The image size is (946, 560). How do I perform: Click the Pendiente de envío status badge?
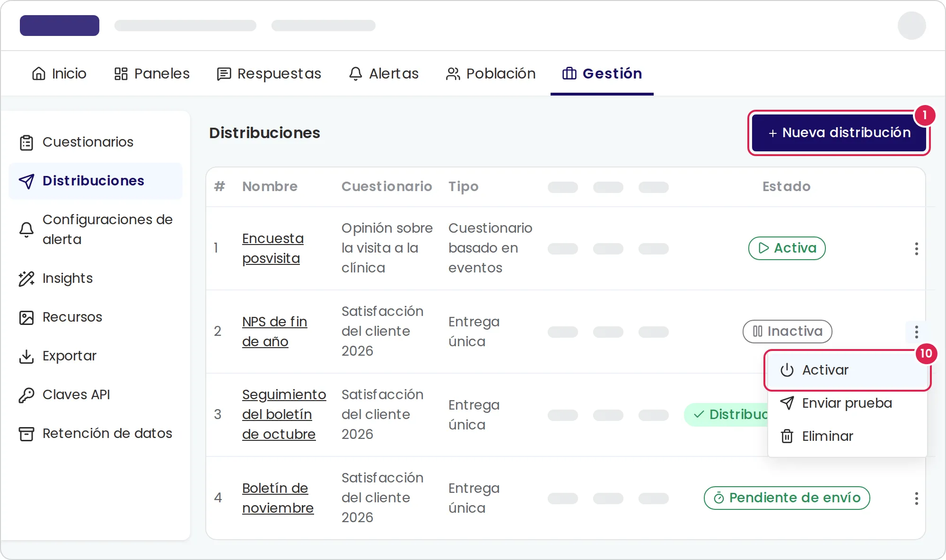787,499
